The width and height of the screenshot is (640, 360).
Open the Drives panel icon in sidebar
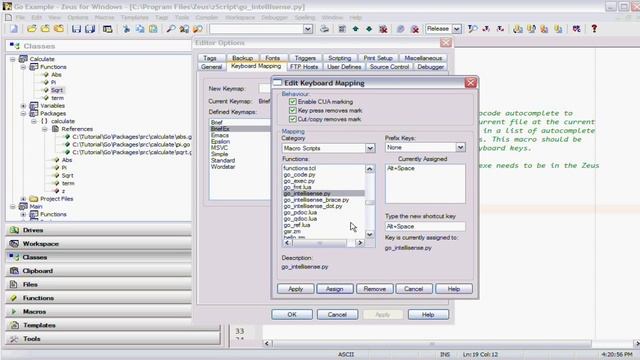point(14,230)
